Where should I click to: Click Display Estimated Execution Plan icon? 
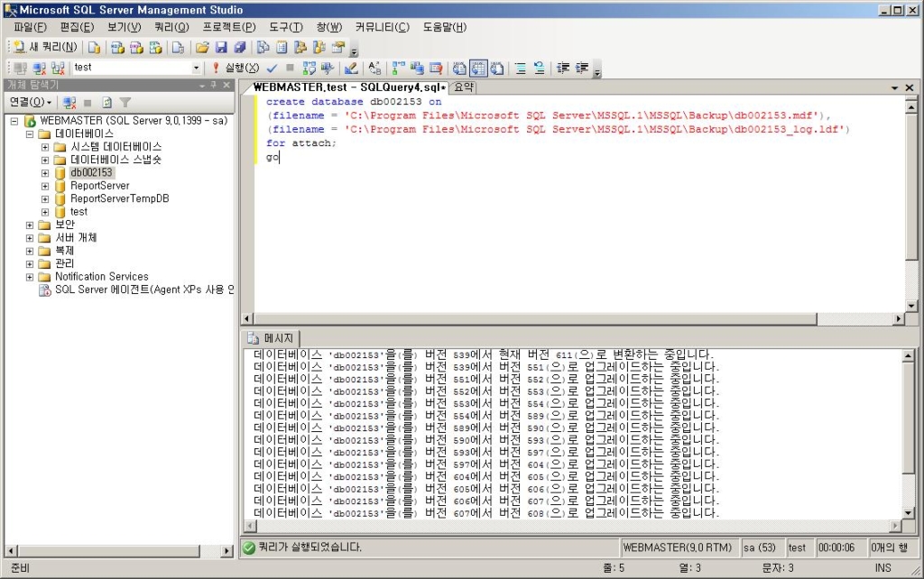[x=309, y=69]
